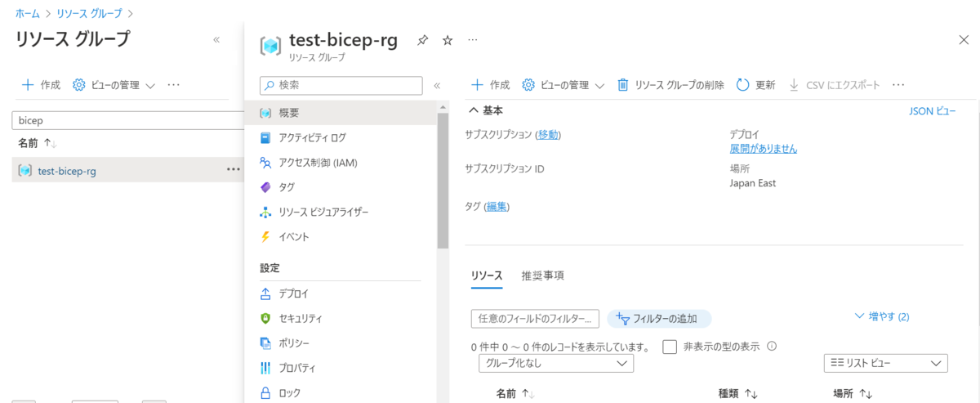Toggle 非表示の型の表示 checkbox

pos(670,347)
